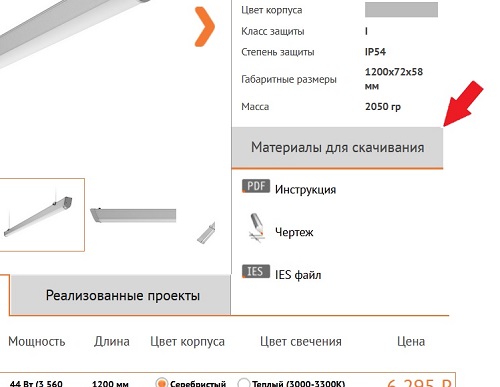Click the 1200x72x58 мм dimensions value
The image size is (500, 387).
click(394, 79)
